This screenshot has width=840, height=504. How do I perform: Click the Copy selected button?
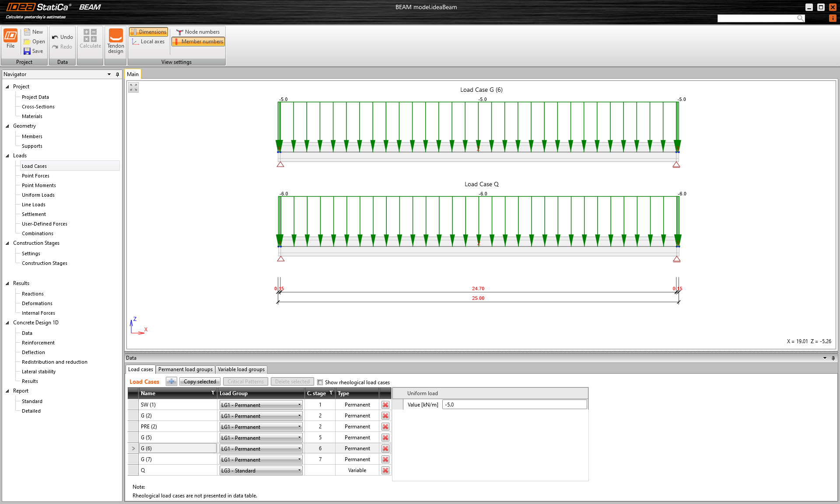199,381
